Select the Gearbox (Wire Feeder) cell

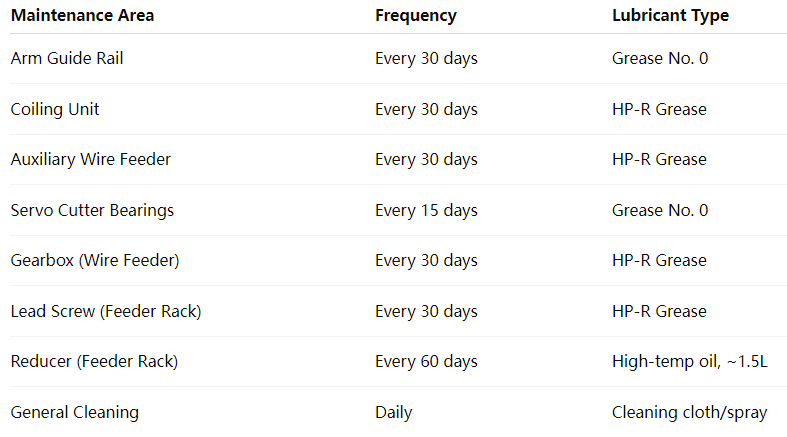pos(95,260)
